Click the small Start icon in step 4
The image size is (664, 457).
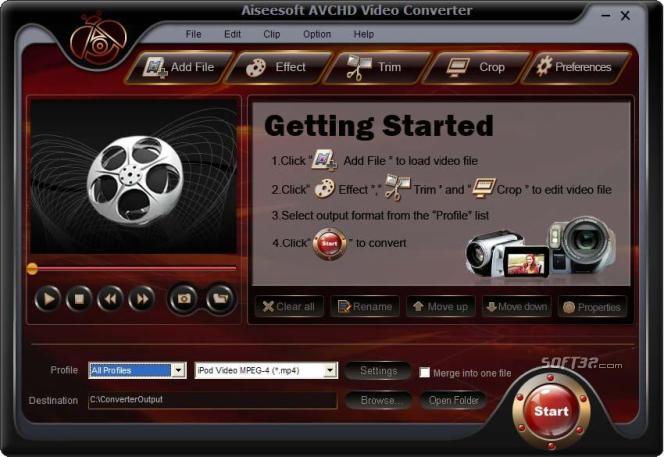click(x=329, y=244)
